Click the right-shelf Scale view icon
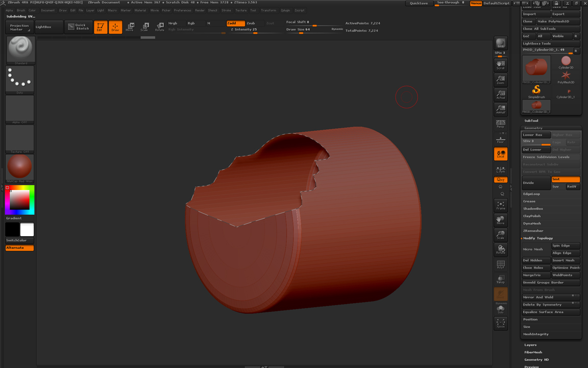 pos(501,235)
